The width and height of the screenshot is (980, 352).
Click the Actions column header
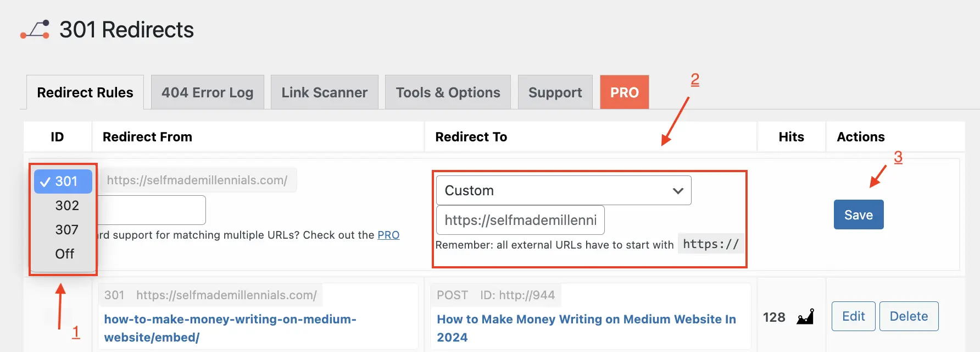tap(861, 137)
